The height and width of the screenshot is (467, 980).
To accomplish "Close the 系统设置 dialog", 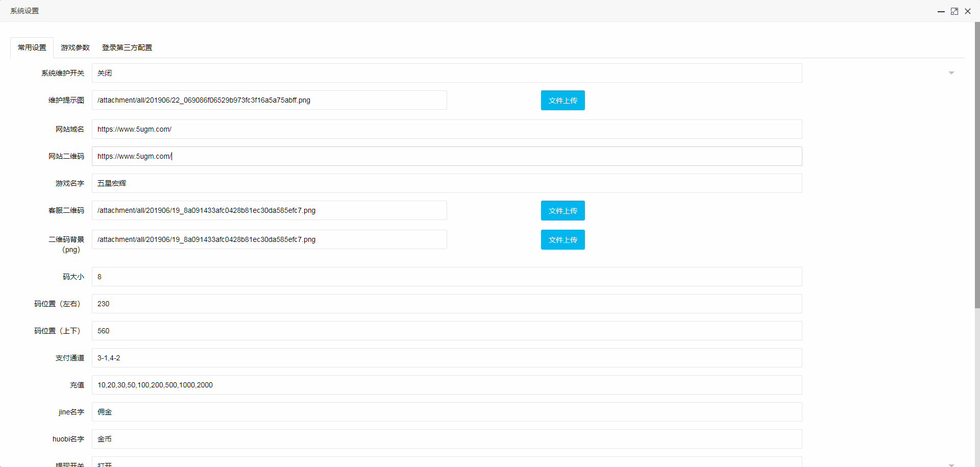I will 967,11.
